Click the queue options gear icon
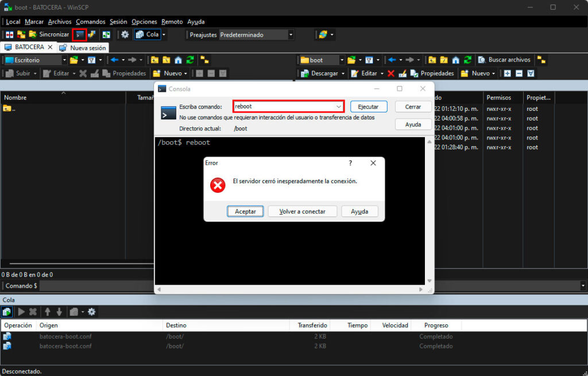588x376 pixels. pyautogui.click(x=91, y=312)
